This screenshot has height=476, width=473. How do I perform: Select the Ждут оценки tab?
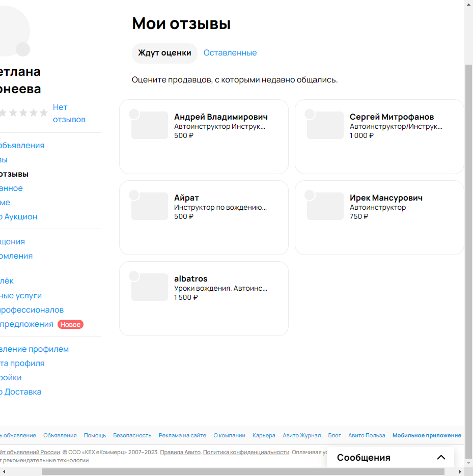[164, 53]
